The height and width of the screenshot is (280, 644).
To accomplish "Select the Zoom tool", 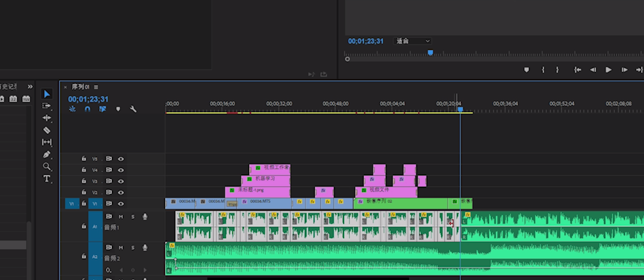I will coord(47,167).
